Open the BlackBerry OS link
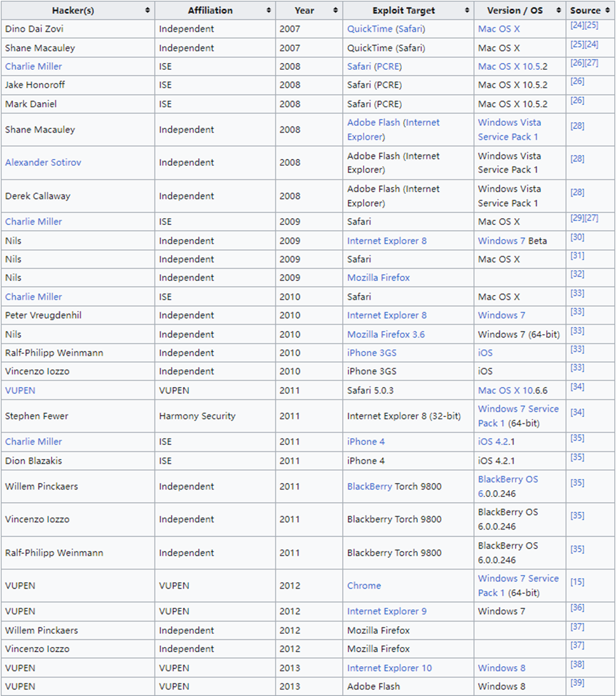 [x=507, y=480]
